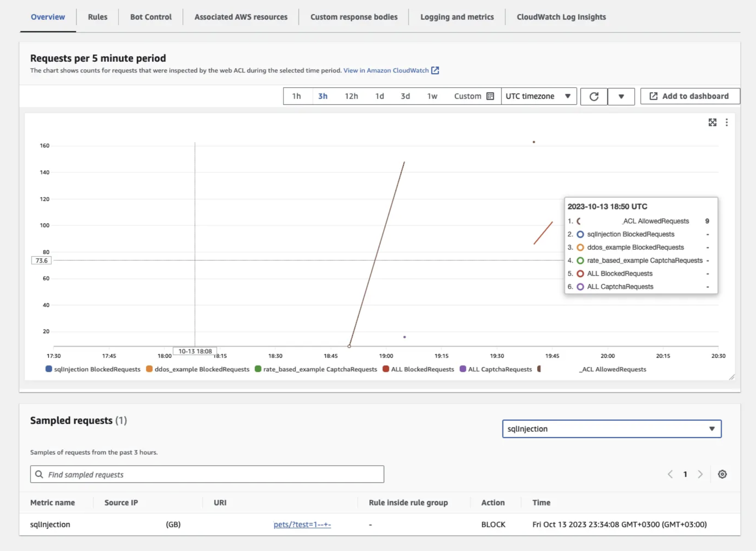Select the 1w time range
This screenshot has height=551, width=756.
click(x=432, y=96)
